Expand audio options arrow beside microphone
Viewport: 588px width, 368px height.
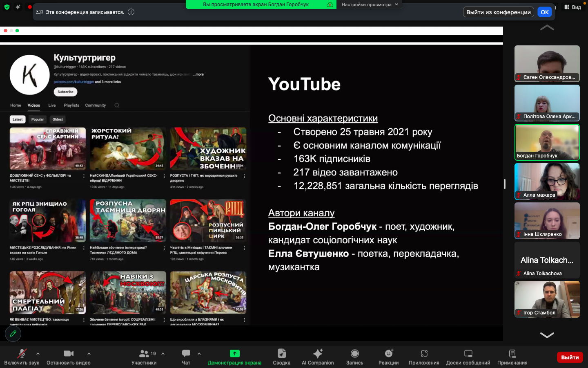pyautogui.click(x=38, y=354)
